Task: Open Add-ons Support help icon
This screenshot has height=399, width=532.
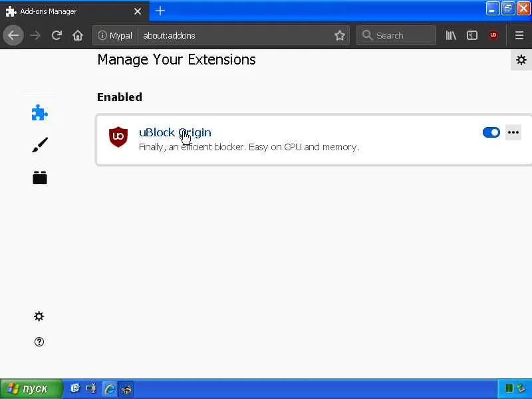Action: coord(39,342)
